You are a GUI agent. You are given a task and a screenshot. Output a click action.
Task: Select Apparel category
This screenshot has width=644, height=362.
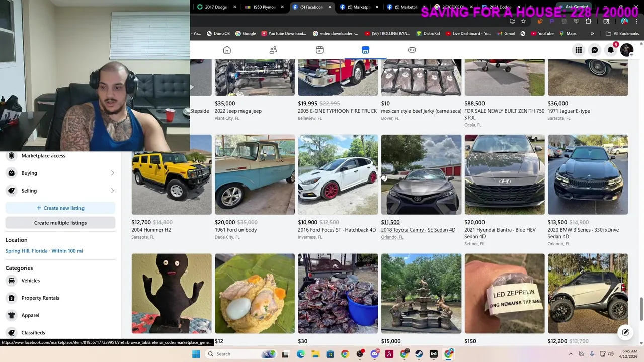(x=60, y=315)
